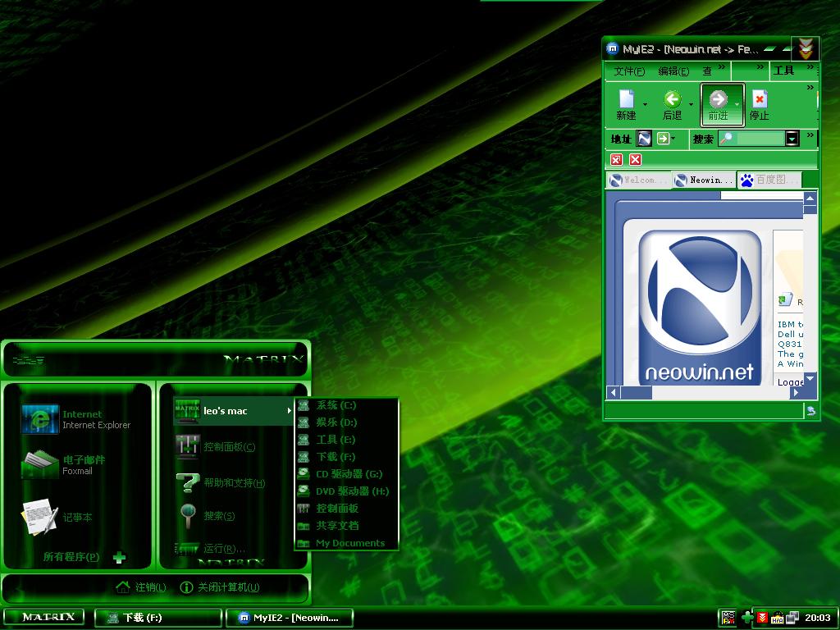Open 所有程序(P) all programs
The width and height of the screenshot is (840, 630).
point(84,557)
